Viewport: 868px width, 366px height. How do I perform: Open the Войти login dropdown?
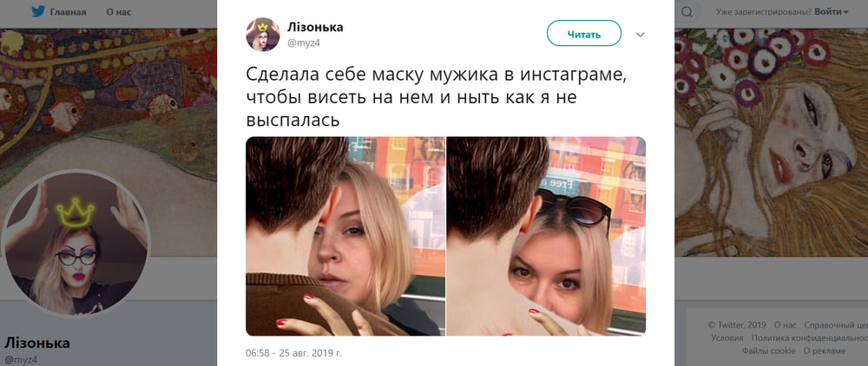(832, 11)
